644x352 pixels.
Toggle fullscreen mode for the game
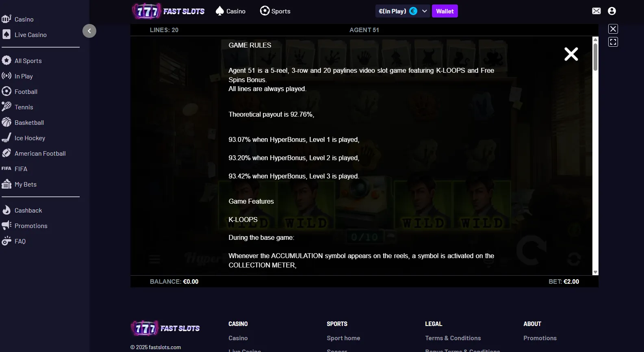pos(613,42)
